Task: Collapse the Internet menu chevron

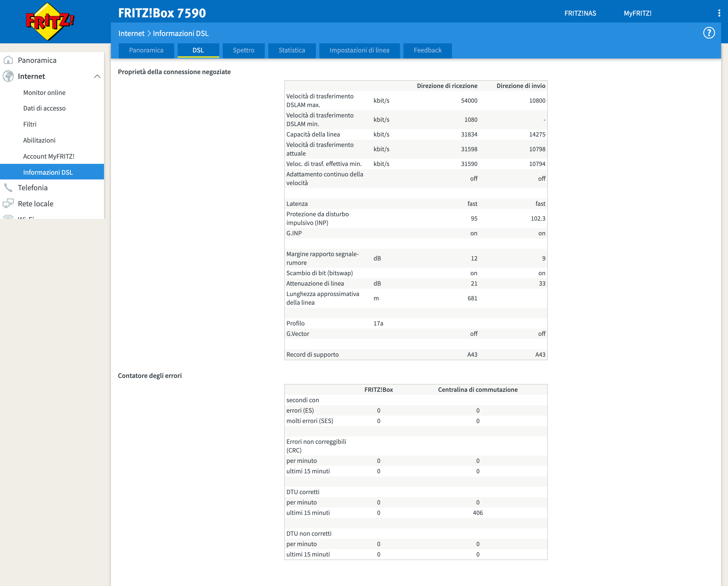Action: [x=97, y=76]
